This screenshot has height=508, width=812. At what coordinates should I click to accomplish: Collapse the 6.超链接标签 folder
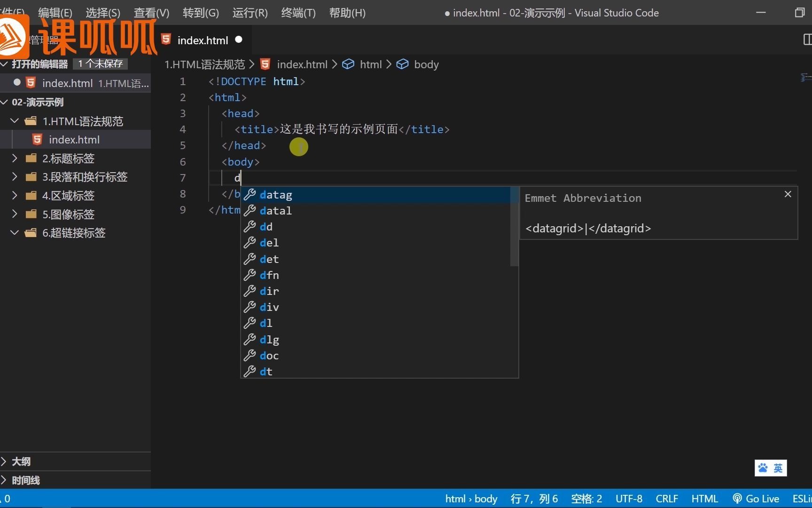point(15,232)
